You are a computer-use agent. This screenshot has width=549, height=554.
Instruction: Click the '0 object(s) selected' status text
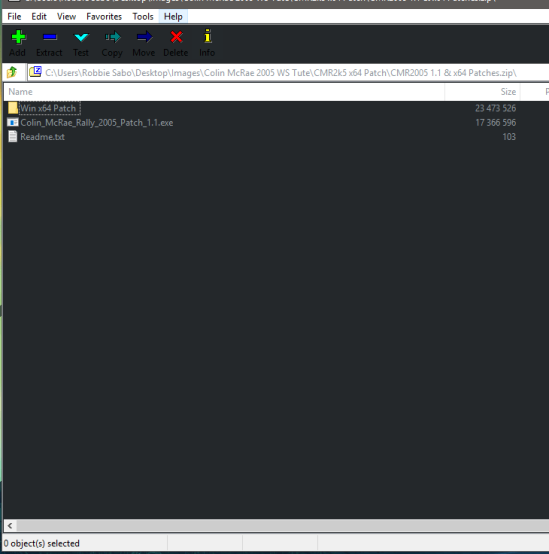[42, 543]
